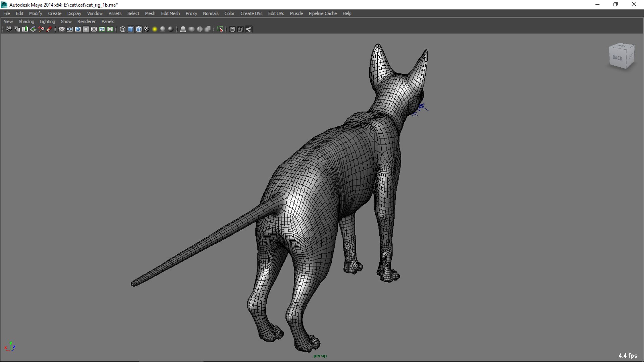This screenshot has height=362, width=644.
Task: Click the persp camera label
Action: (x=320, y=356)
